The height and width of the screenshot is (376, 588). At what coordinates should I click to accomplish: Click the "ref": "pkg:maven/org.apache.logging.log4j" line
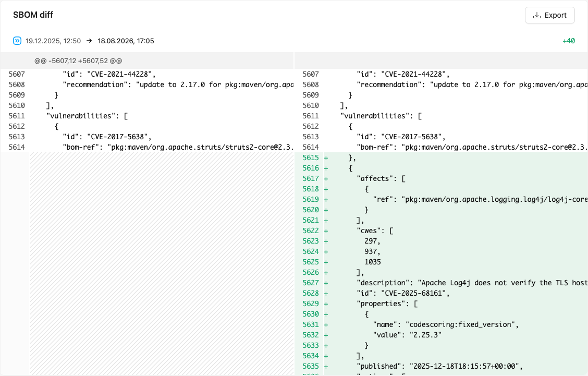[x=480, y=199]
